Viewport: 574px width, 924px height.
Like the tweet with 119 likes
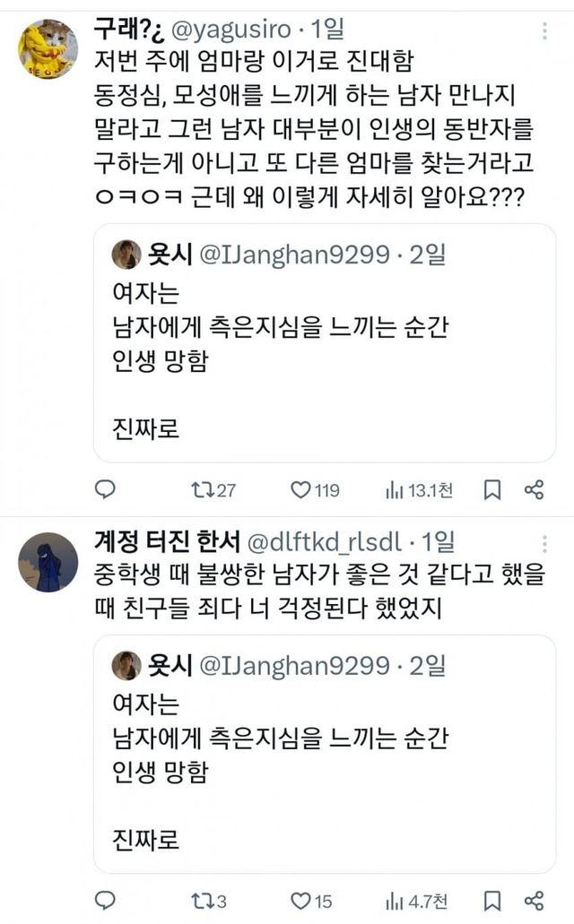pyautogui.click(x=300, y=489)
